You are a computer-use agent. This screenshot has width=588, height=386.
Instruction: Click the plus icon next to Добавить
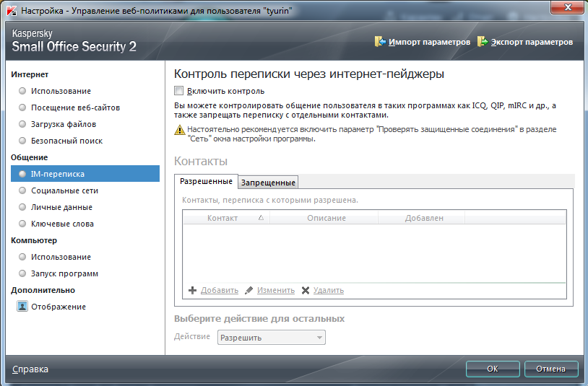tap(192, 290)
